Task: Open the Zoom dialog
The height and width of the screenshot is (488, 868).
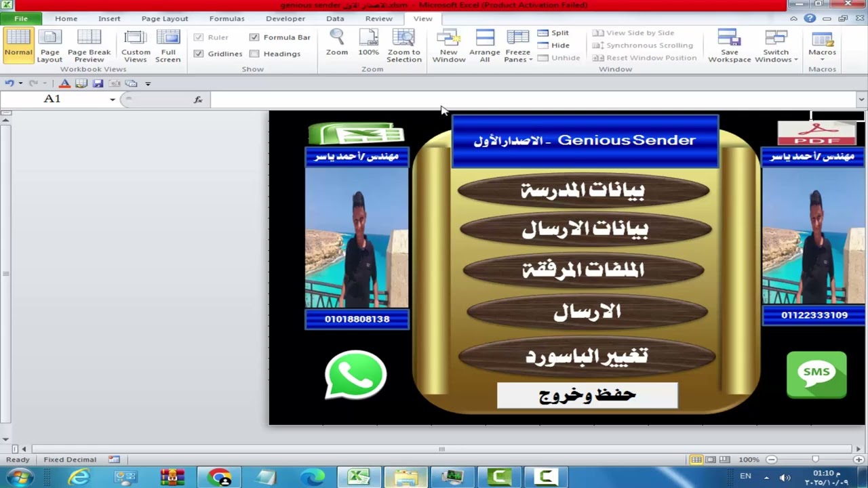Action: point(337,42)
